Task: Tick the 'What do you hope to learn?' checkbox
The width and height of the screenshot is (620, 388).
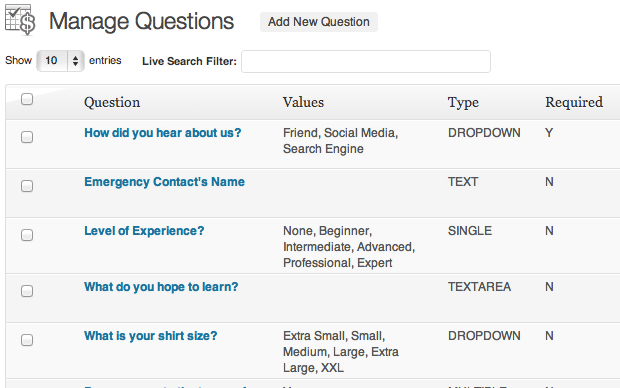Action: point(27,291)
